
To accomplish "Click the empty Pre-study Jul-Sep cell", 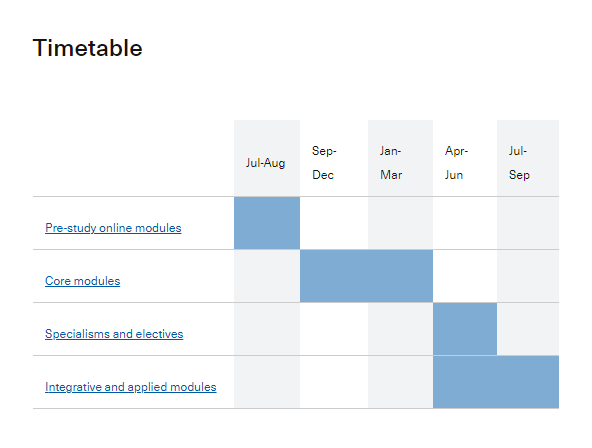I will click(x=528, y=223).
